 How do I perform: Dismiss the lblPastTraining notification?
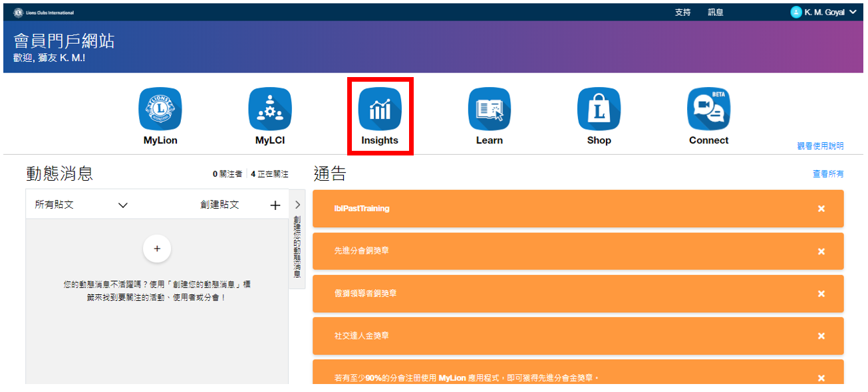point(821,209)
